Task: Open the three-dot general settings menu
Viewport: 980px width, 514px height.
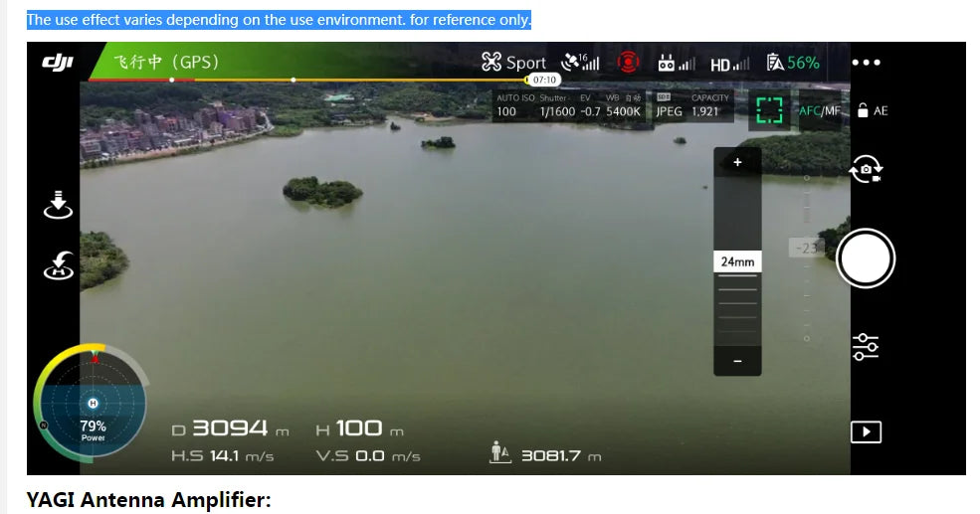Action: pyautogui.click(x=866, y=63)
